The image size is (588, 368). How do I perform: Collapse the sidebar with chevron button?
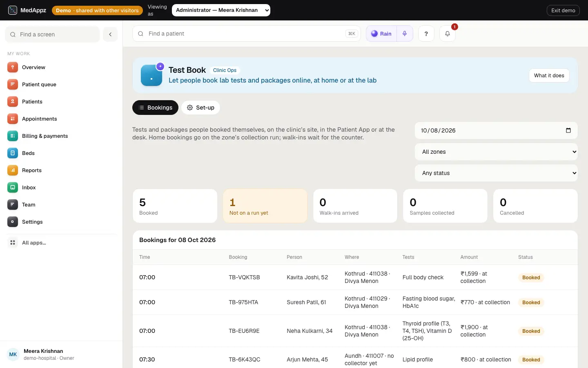coord(110,34)
